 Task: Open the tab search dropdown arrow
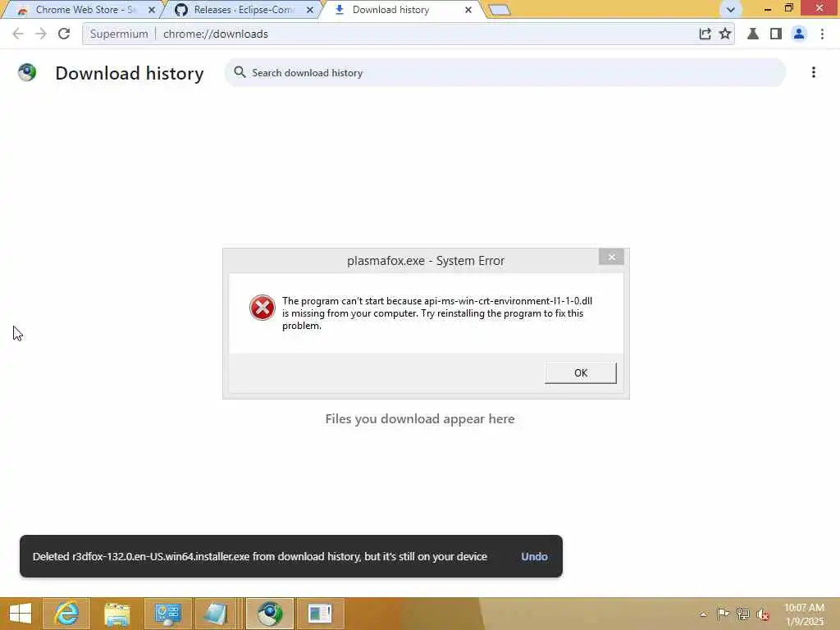(730, 10)
